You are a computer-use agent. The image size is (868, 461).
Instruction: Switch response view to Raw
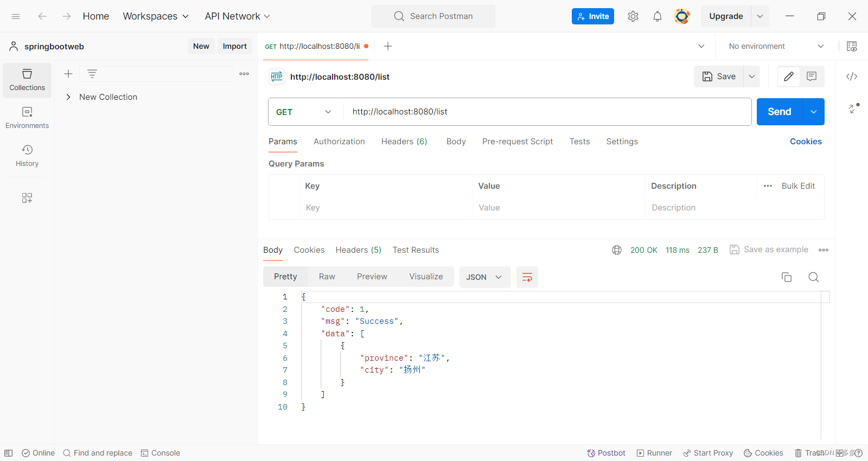click(x=327, y=277)
